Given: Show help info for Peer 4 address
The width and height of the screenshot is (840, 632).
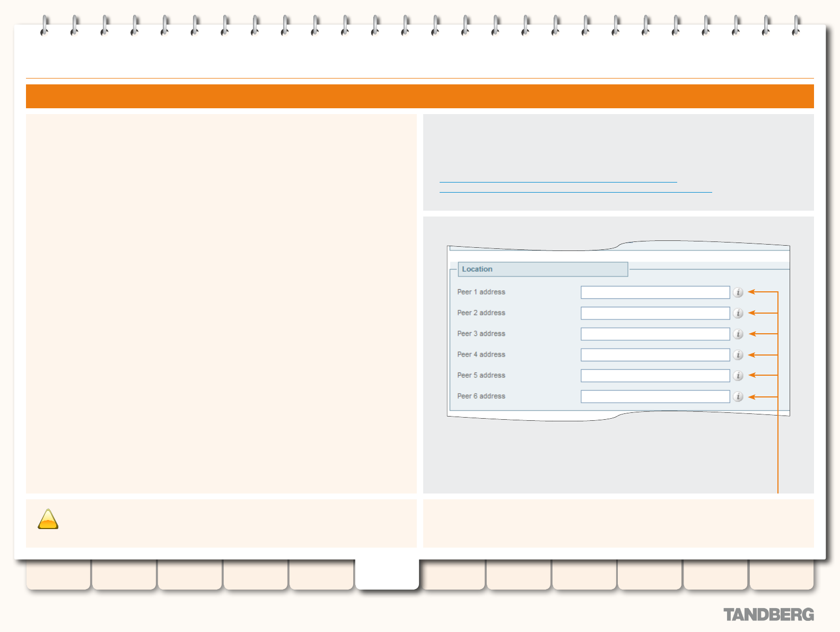Looking at the screenshot, I should 738,354.
